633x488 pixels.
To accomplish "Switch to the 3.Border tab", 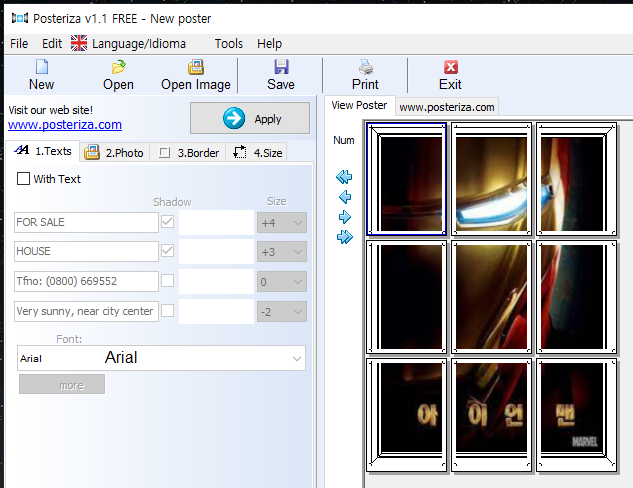I will point(188,153).
